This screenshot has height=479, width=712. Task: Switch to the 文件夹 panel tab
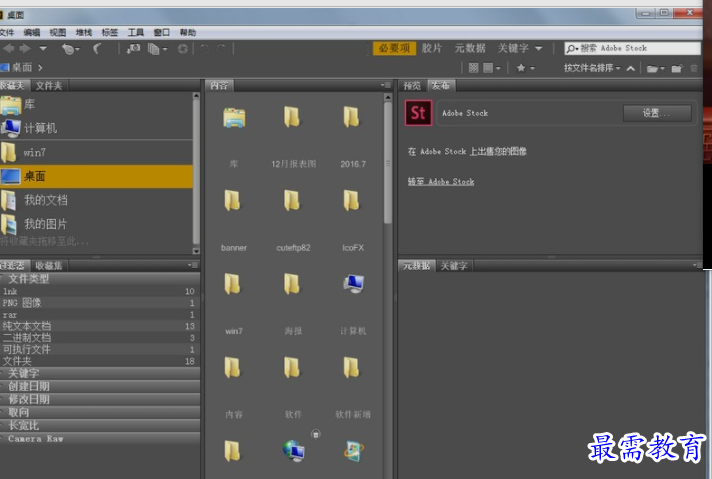[x=49, y=85]
